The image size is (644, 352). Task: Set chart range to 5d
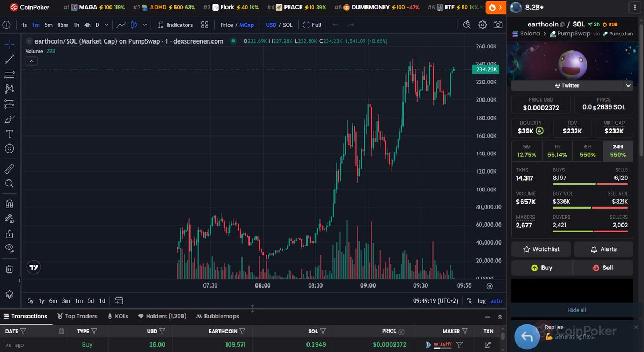pos(91,300)
